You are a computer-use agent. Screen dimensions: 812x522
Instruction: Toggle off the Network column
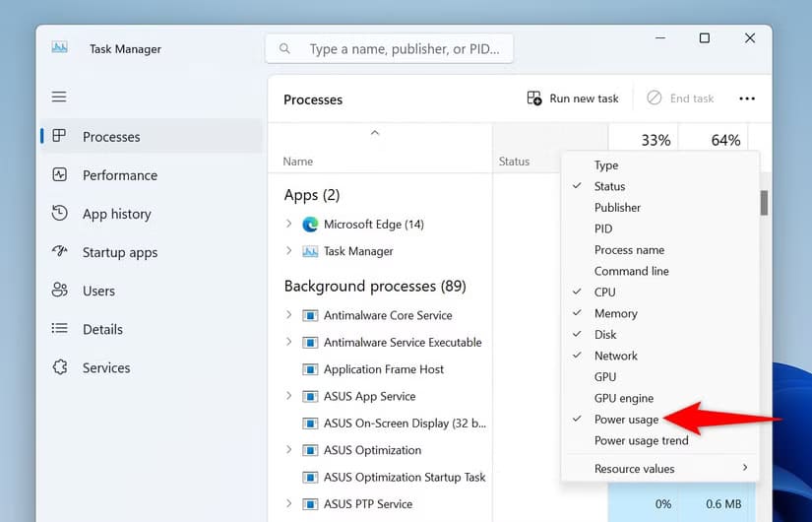(x=615, y=356)
